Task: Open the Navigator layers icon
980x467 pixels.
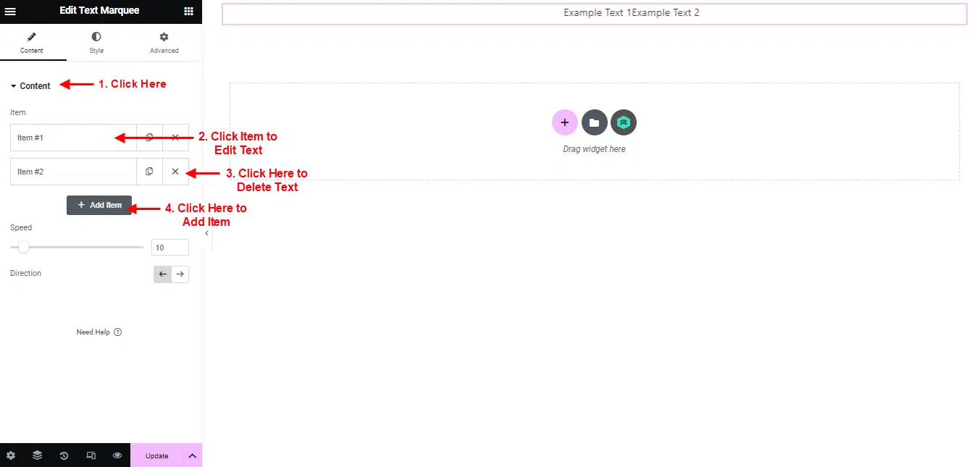Action: (37, 455)
